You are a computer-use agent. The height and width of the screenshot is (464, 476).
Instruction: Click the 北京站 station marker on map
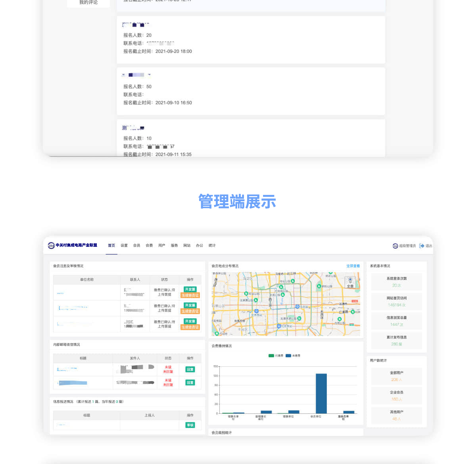[x=297, y=306]
